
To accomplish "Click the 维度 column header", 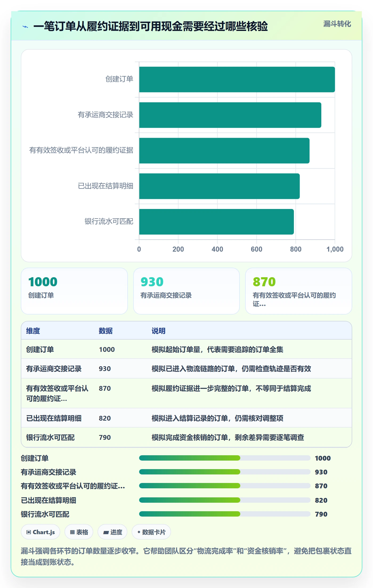I will click(33, 331).
